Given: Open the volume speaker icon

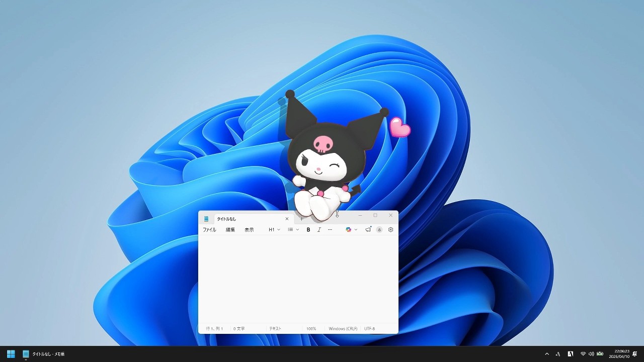Looking at the screenshot, I should pyautogui.click(x=591, y=354).
